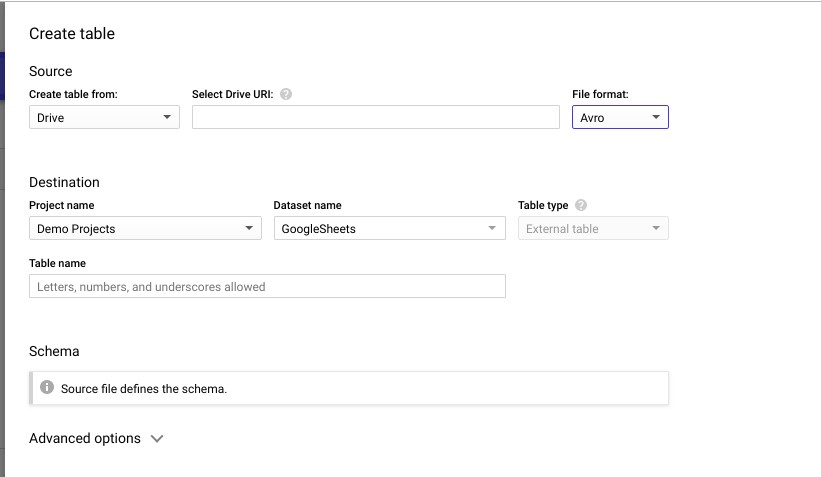Expand Advanced options using the chevron arrow
The image size is (821, 477).
(x=157, y=439)
